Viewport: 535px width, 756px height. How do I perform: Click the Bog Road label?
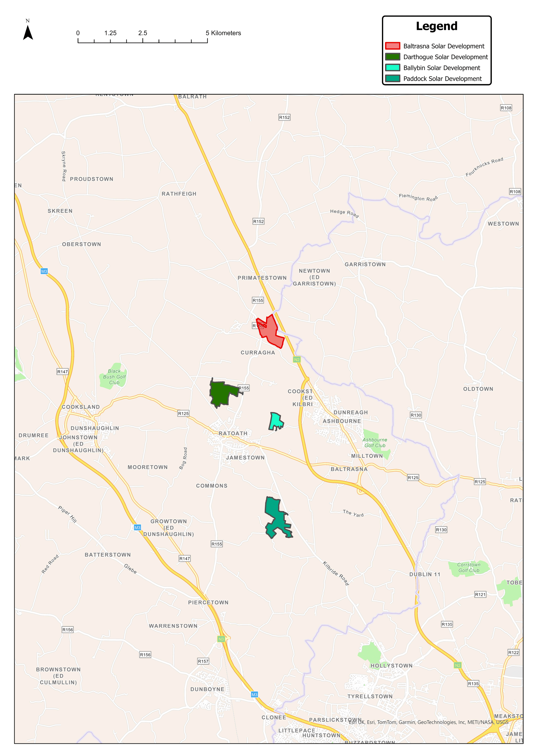coord(183,458)
